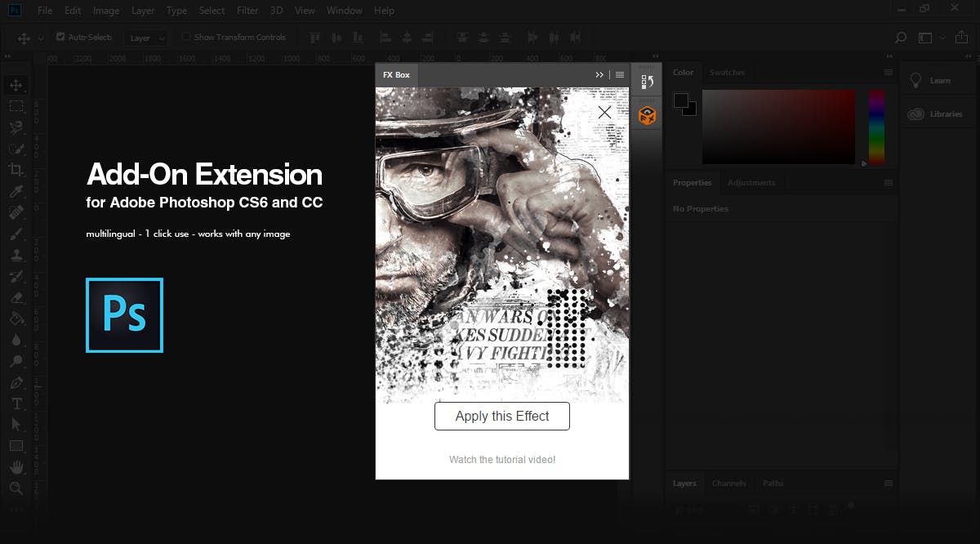Activate the Zoom tool
This screenshot has height=544, width=980.
pos(17,488)
